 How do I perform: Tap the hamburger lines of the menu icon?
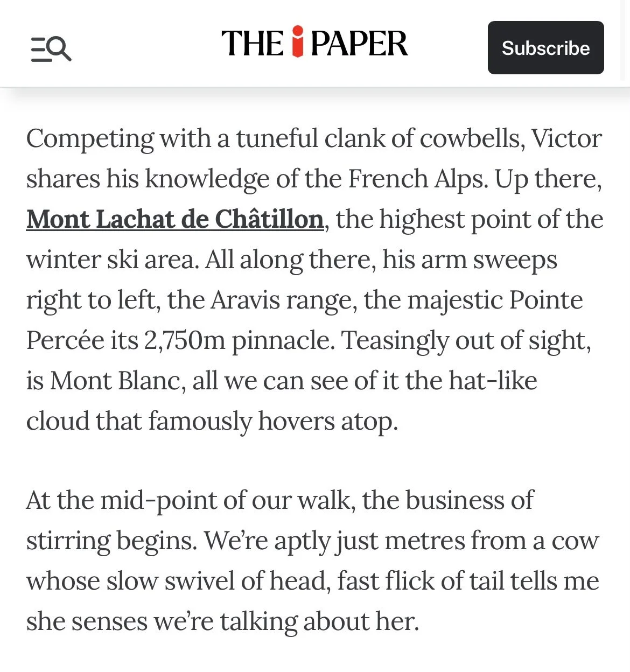[x=40, y=50]
